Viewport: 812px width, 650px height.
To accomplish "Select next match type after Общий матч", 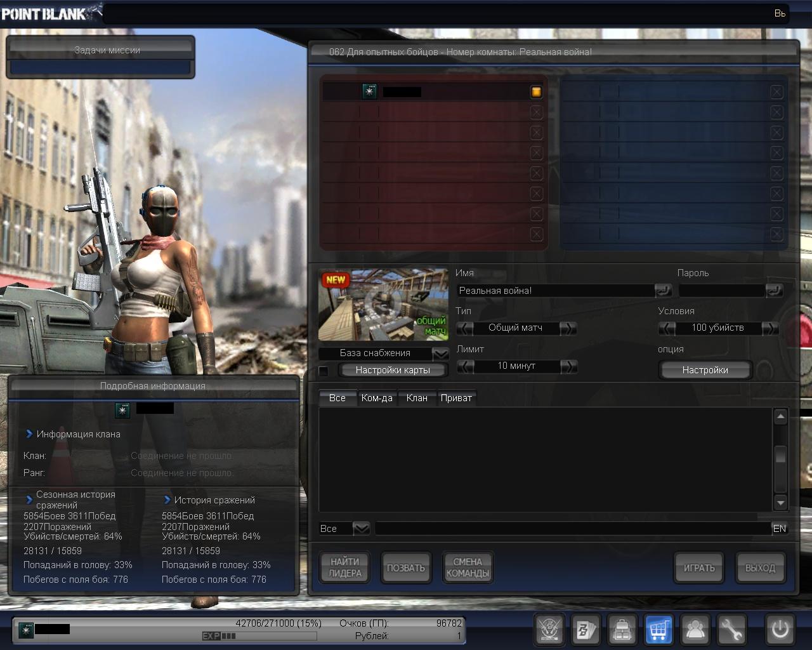I will click(568, 328).
